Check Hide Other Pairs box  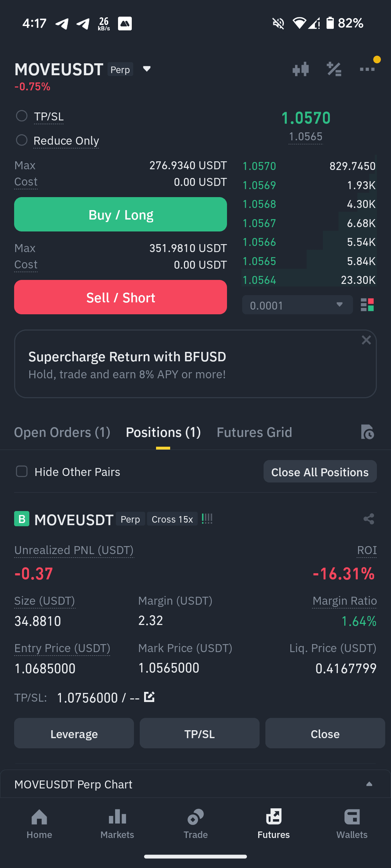(x=22, y=472)
